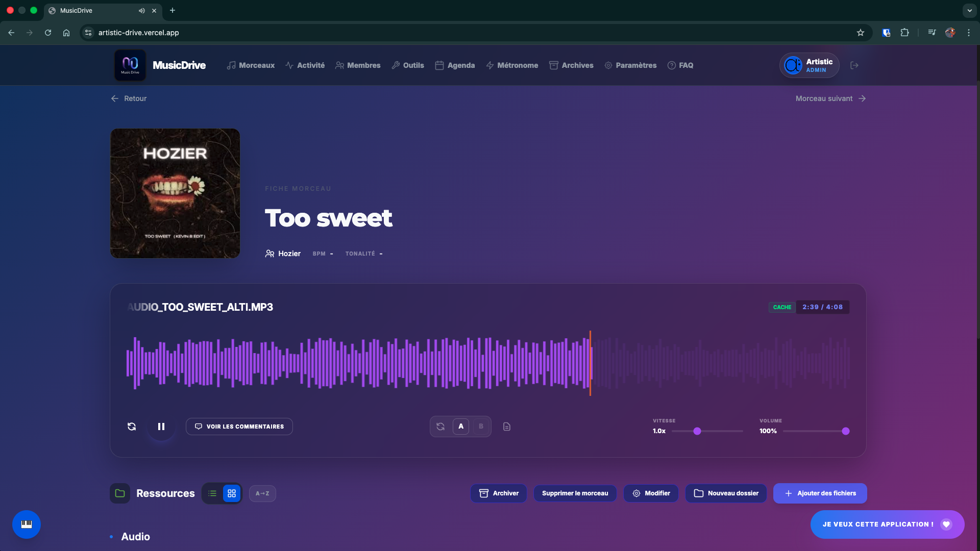Click the heart icon in the banner

point(946,524)
